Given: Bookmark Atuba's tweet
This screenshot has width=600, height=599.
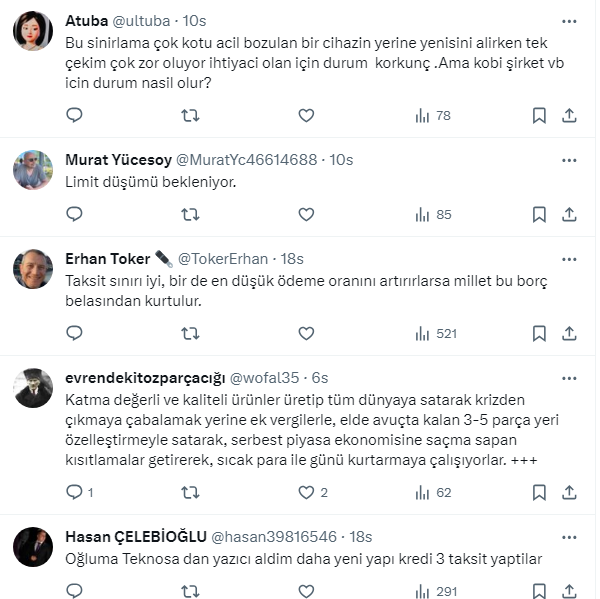Looking at the screenshot, I should pos(539,115).
